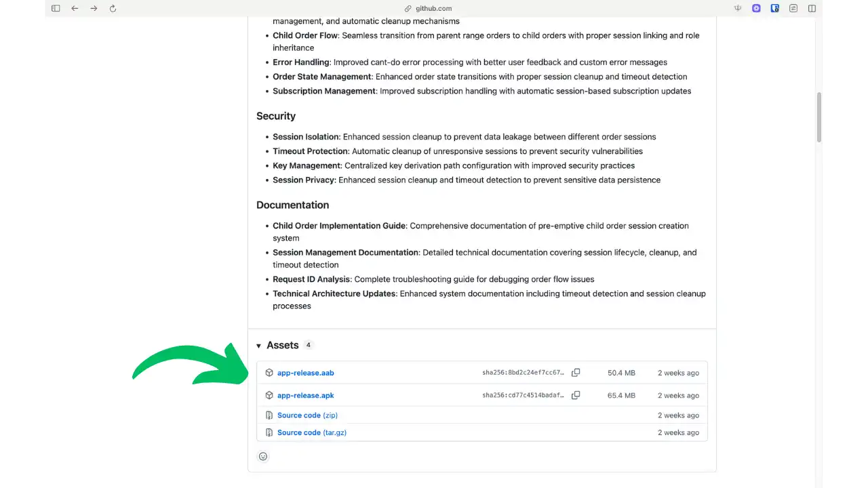
Task: Copy the SHA256 checksum for app-release.aab
Action: click(576, 372)
